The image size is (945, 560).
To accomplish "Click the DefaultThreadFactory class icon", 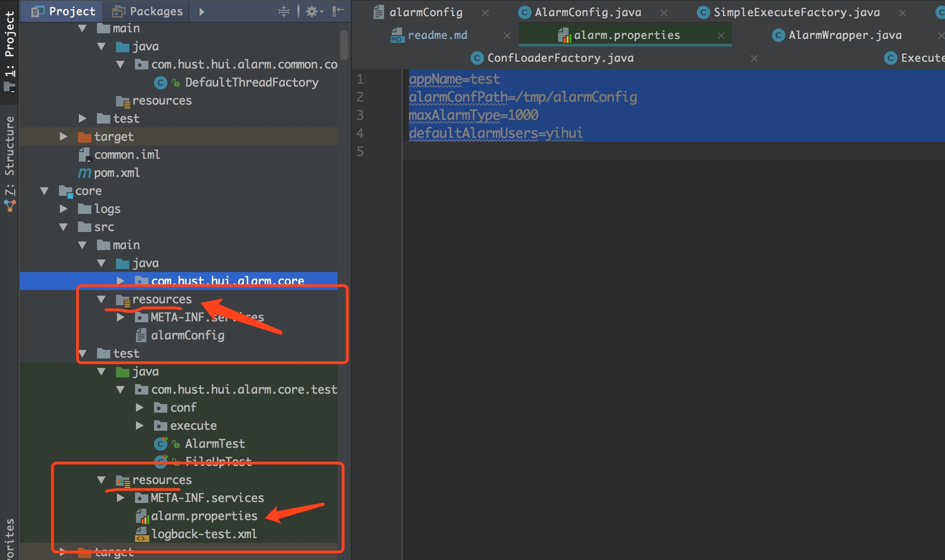I will click(x=161, y=83).
